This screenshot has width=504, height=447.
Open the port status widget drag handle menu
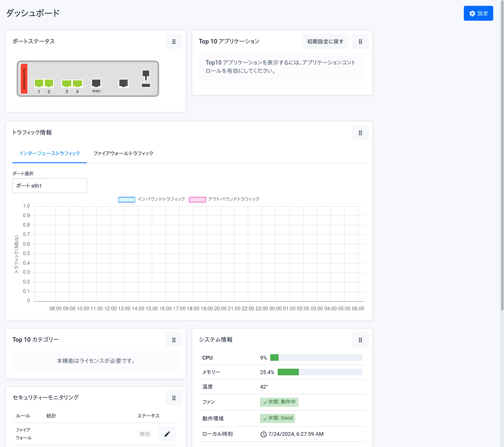pyautogui.click(x=174, y=41)
